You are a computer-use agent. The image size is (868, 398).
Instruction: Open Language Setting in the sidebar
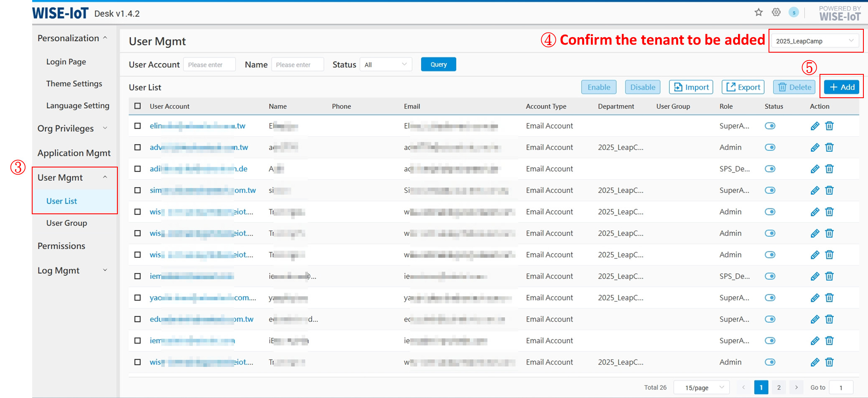point(78,106)
